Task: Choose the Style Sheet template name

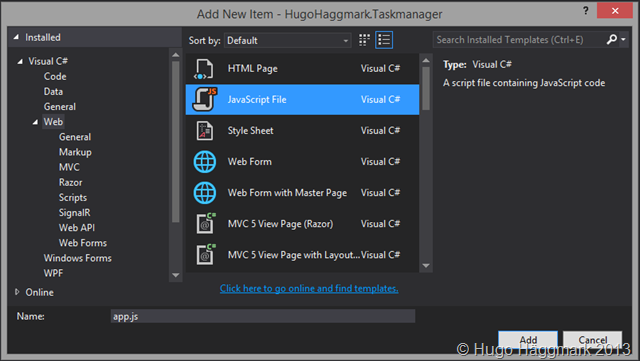Action: pos(250,131)
